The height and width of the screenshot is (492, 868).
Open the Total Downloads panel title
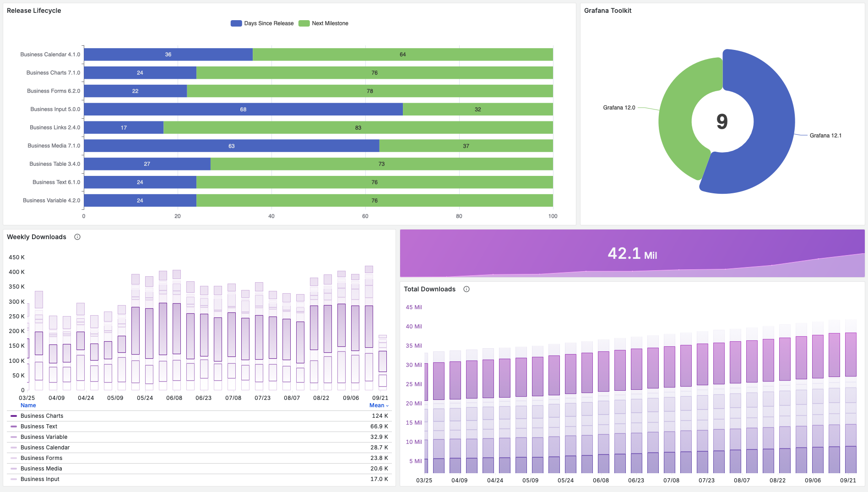(x=429, y=289)
